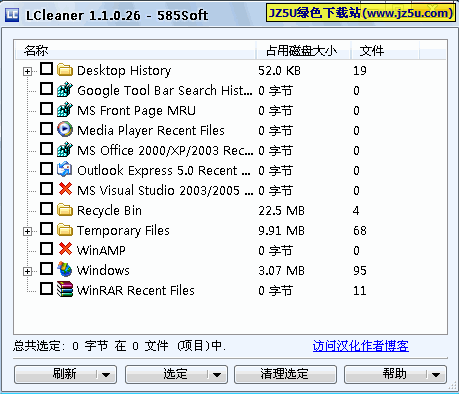
Task: Check the MS Visual Studio 2003/2005 checkbox
Action: [x=46, y=189]
